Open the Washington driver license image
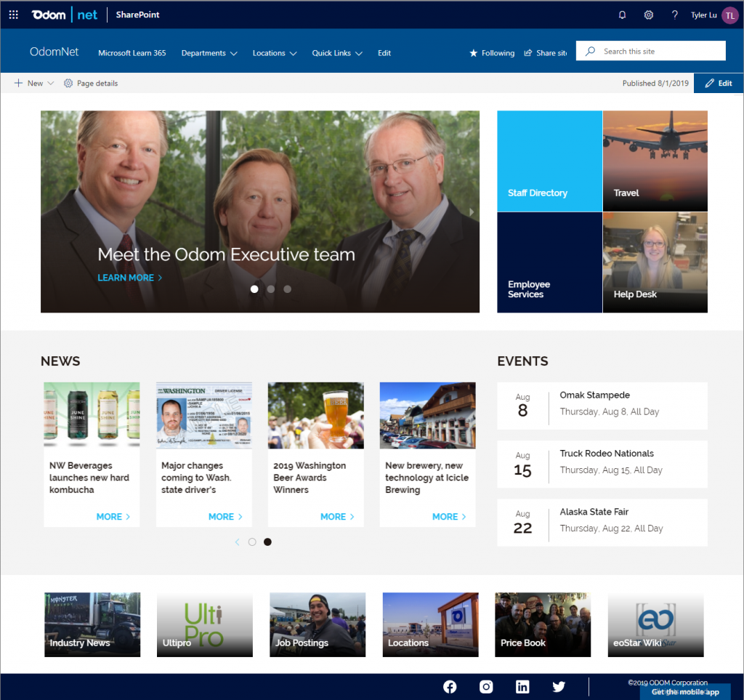This screenshot has height=700, width=744. [x=204, y=415]
